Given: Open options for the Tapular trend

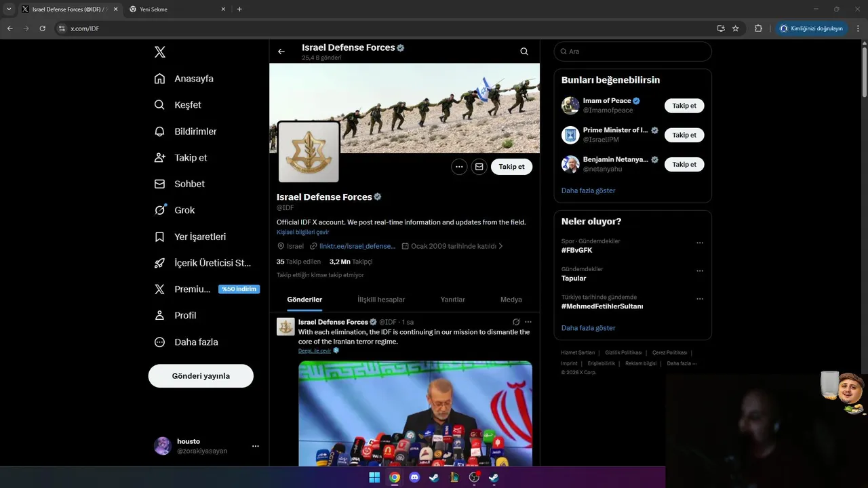Looking at the screenshot, I should (700, 271).
